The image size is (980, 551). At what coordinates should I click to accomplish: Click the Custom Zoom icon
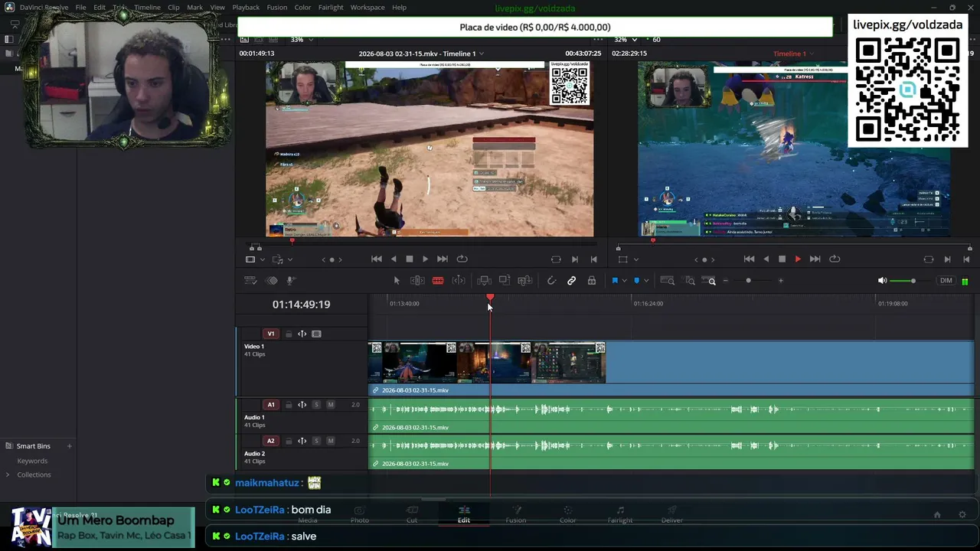tap(710, 281)
